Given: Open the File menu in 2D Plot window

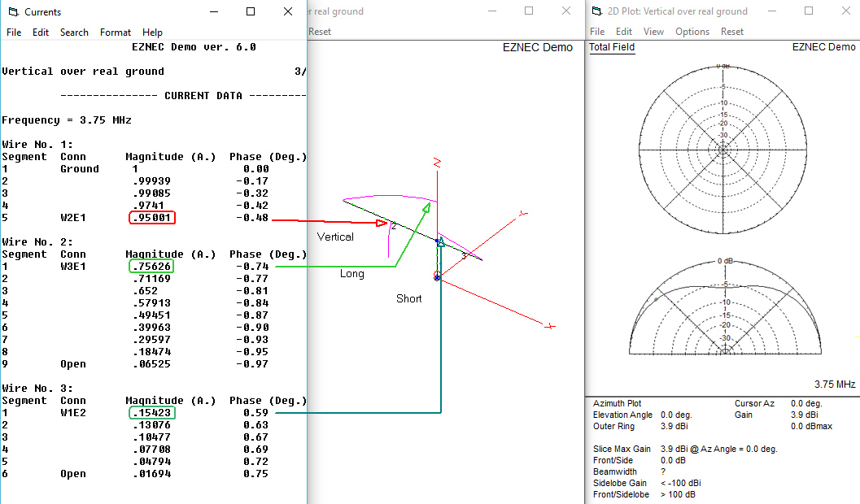Looking at the screenshot, I should 597,32.
